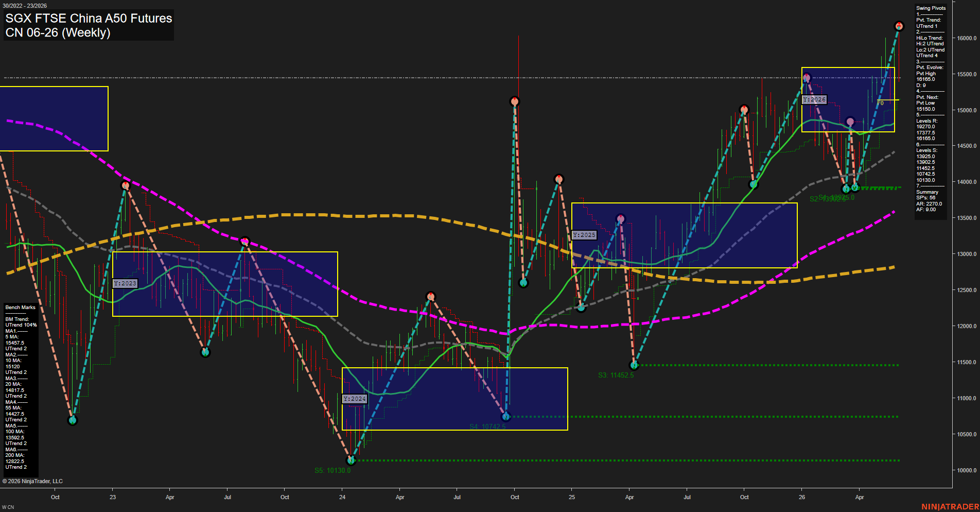Click the 14000.0 price axis label
The width and height of the screenshot is (980, 512).
(967, 182)
